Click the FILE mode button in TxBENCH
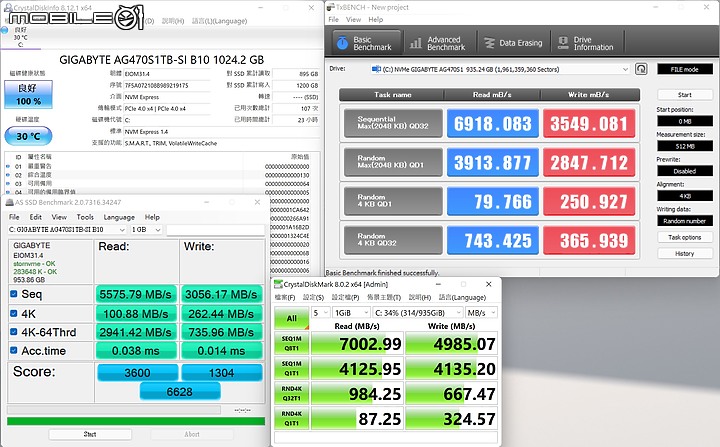 coord(685,69)
